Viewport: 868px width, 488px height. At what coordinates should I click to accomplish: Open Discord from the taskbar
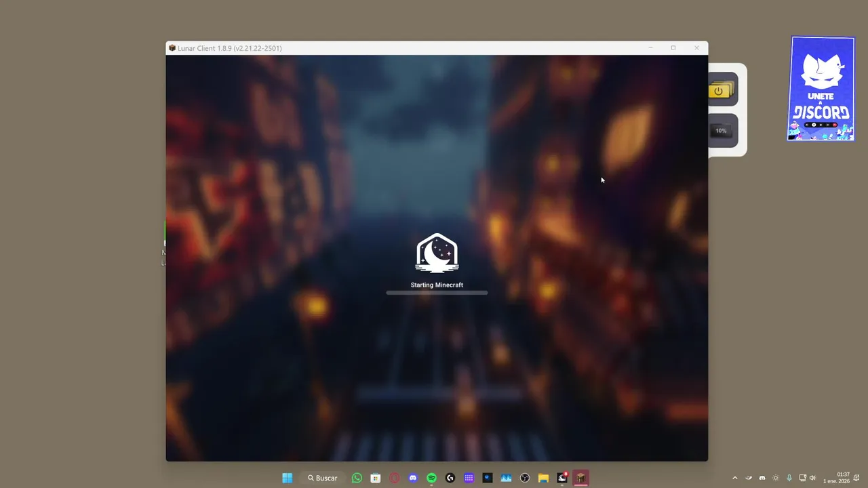coord(413,478)
